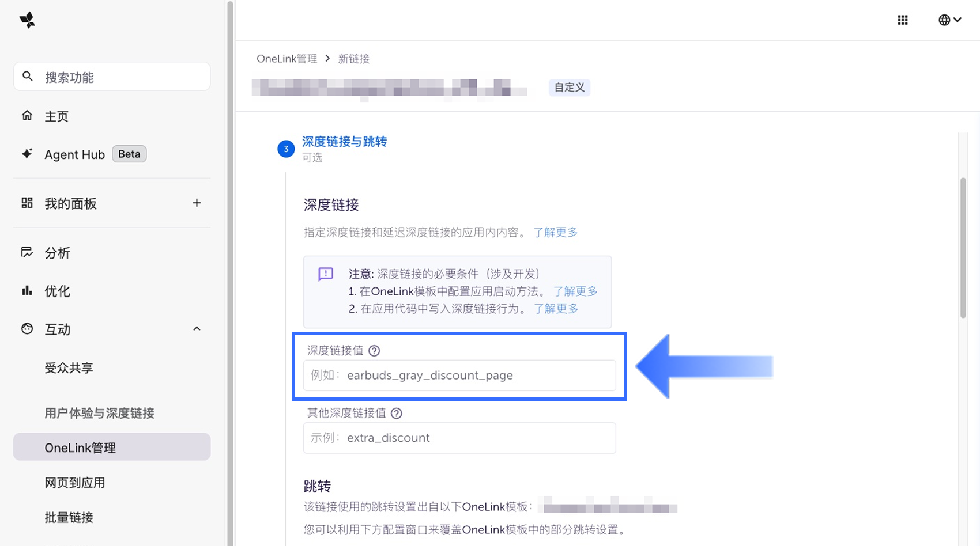Image resolution: width=980 pixels, height=546 pixels.
Task: Add a new dashboard with the plus icon
Action: click(197, 203)
